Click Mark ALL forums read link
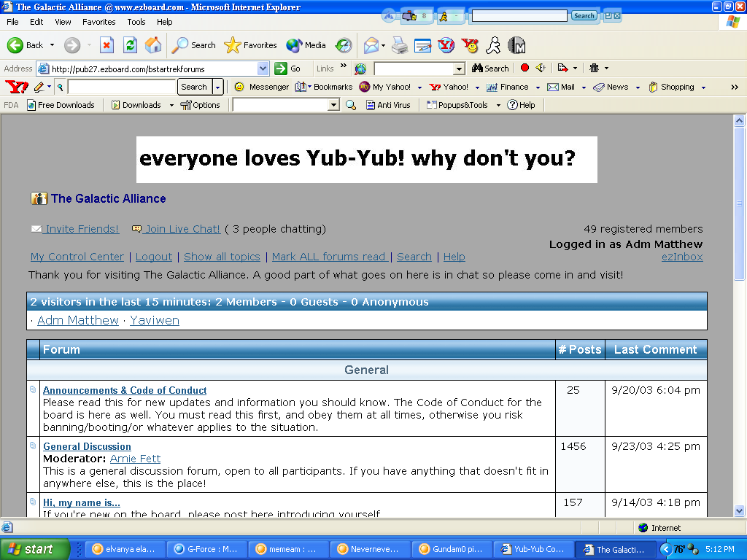This screenshot has height=560, width=747. tap(329, 257)
